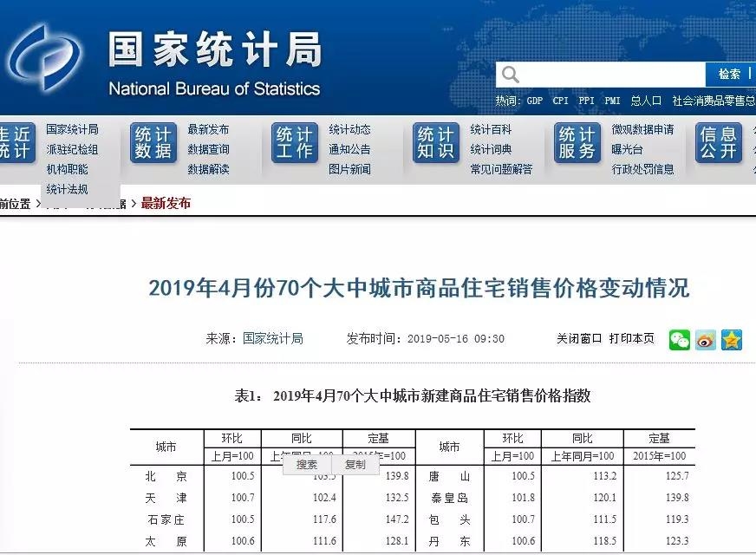
Task: Click the right-side 上年同月=100 header
Action: click(x=583, y=456)
